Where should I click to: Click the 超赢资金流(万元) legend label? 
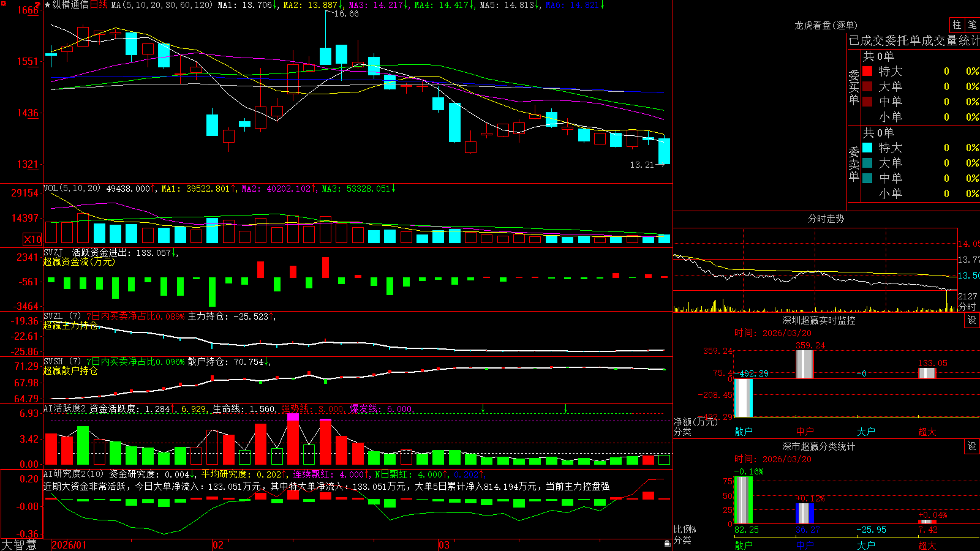[79, 261]
